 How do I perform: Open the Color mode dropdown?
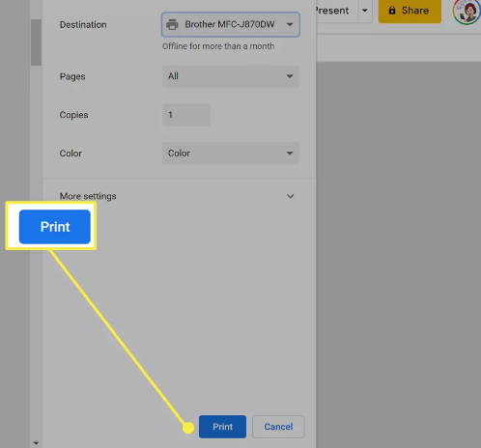tap(231, 154)
